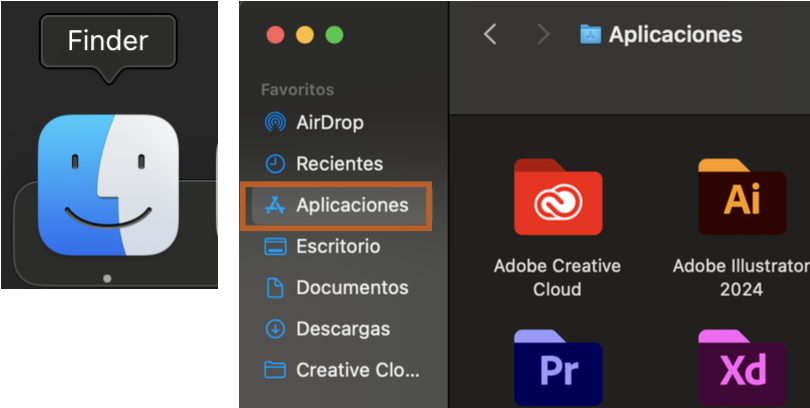Click the Adobe Illustrator 2024 name label
This screenshot has height=408, width=810.
click(x=741, y=278)
